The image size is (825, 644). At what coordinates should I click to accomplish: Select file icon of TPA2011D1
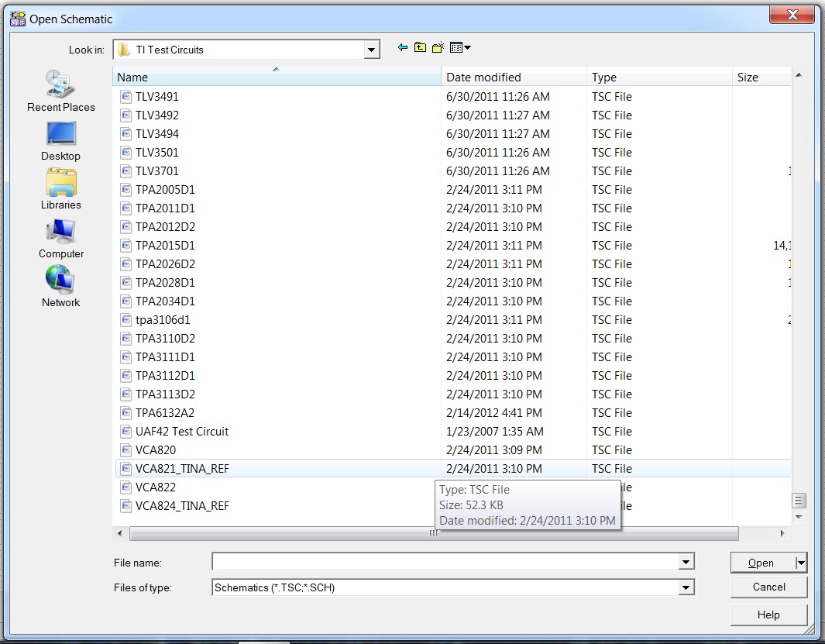(x=125, y=208)
